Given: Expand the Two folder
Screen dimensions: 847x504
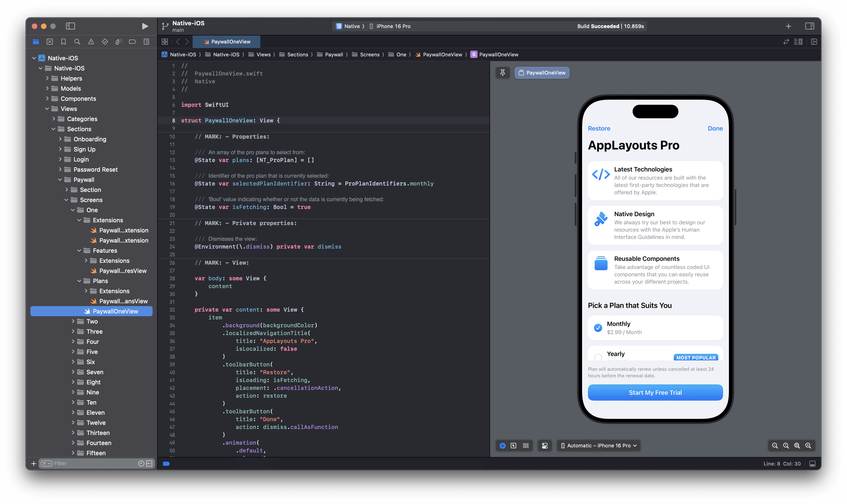Looking at the screenshot, I should pos(73,321).
